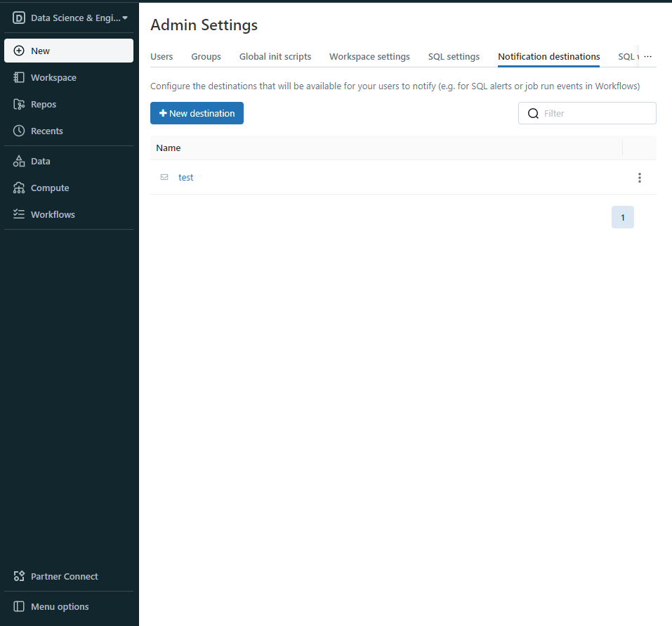This screenshot has width=672, height=626.
Task: Select page 1 in pagination
Action: point(622,217)
